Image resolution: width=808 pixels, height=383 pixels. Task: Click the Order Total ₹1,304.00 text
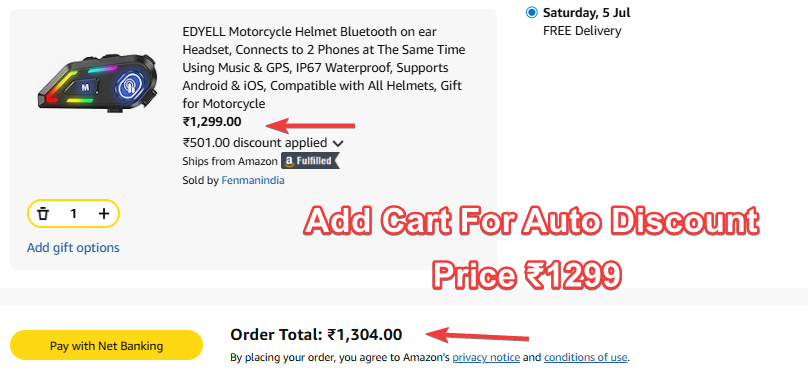(316, 335)
